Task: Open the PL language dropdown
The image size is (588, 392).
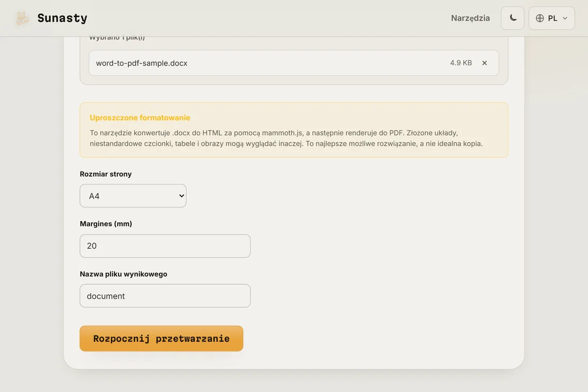Action: click(552, 18)
